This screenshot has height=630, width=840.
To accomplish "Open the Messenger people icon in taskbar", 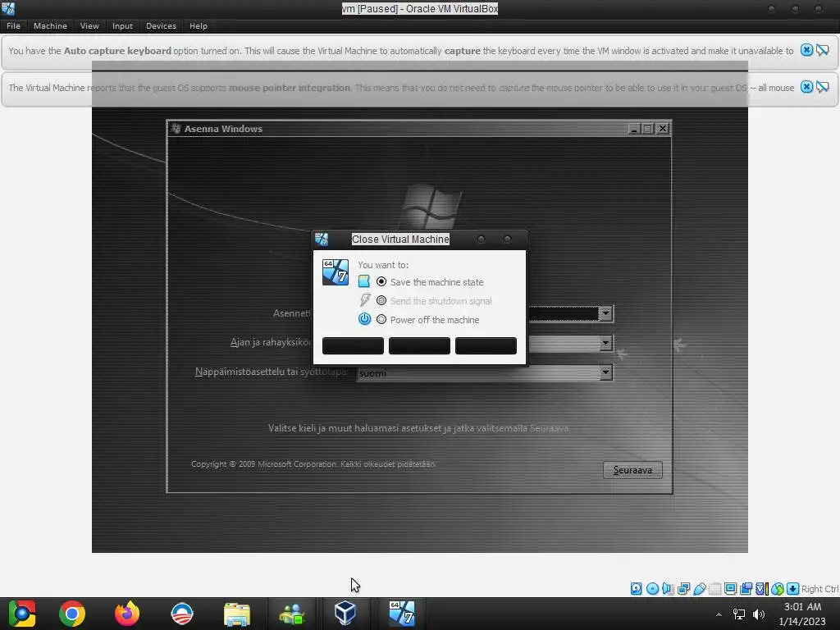I will 292,614.
